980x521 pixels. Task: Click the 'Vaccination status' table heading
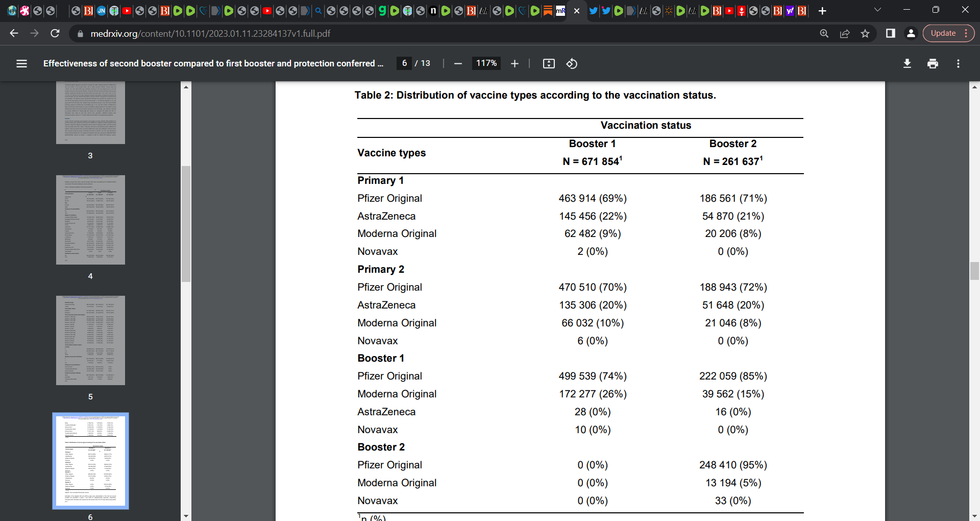[646, 125]
